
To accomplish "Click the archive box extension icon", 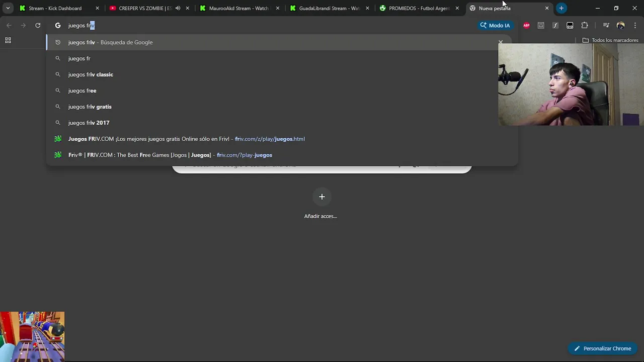I will point(541,25).
